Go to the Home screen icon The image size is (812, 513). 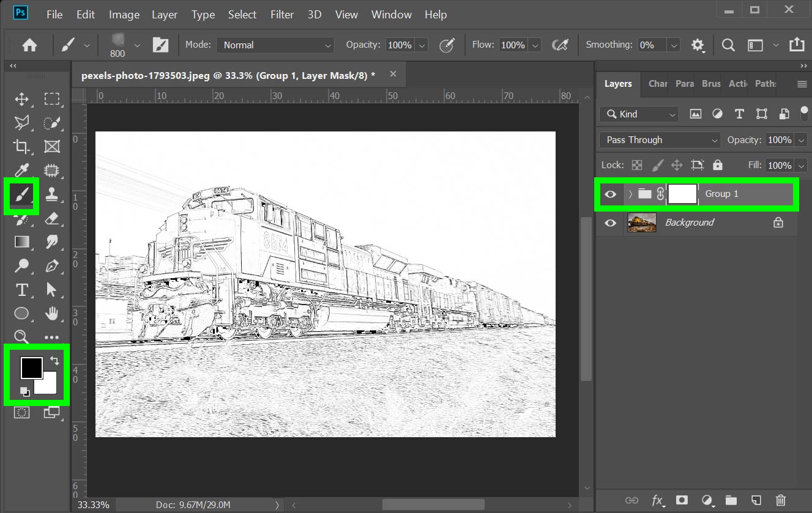pos(29,45)
